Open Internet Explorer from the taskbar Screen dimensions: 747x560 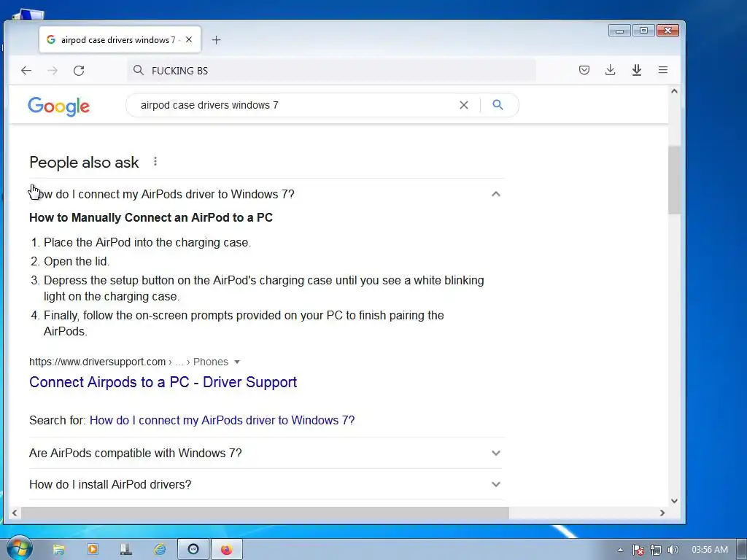click(160, 550)
